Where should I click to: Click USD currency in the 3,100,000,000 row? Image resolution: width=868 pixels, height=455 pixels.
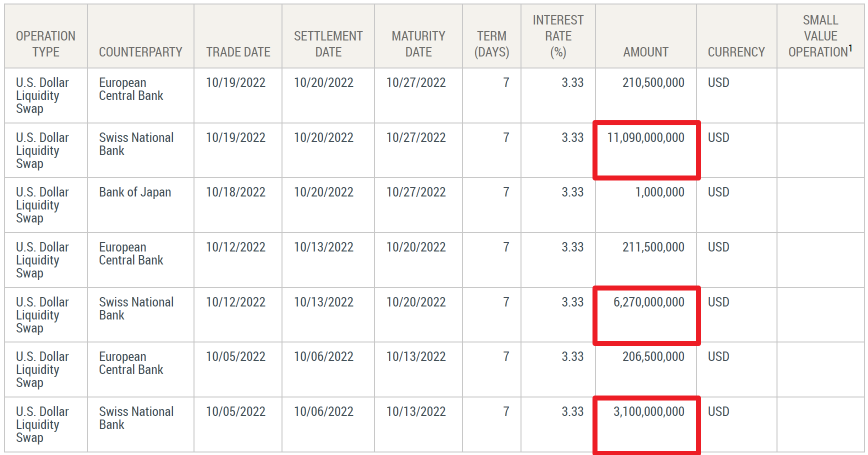(718, 411)
